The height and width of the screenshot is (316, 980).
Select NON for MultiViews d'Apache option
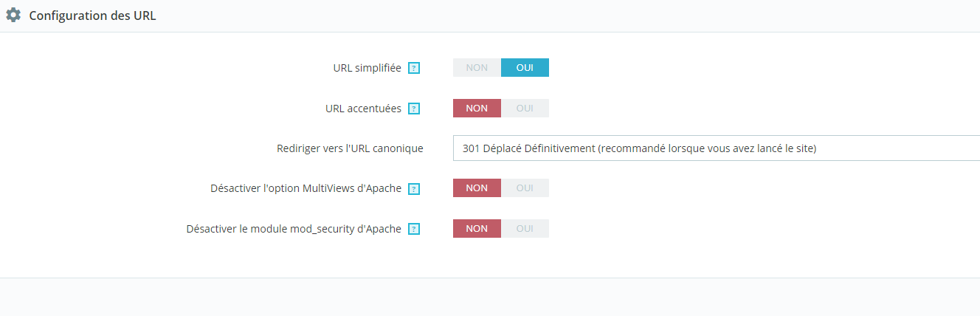coord(477,188)
